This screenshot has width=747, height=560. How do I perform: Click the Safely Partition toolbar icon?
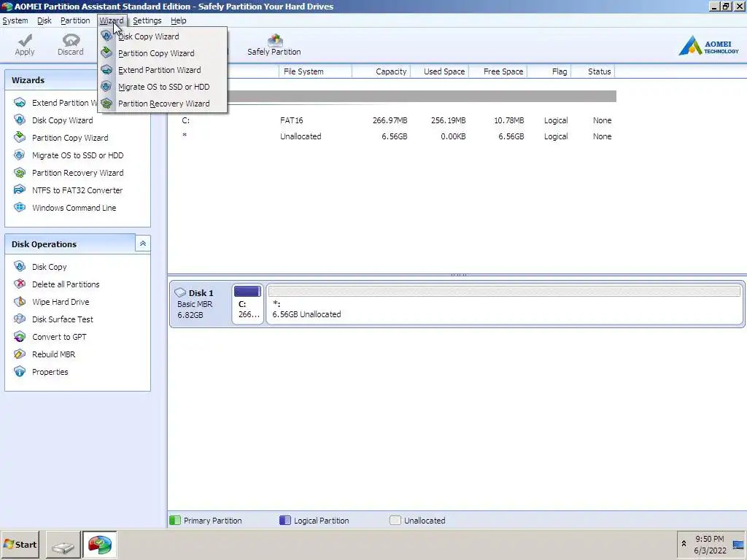pyautogui.click(x=275, y=40)
